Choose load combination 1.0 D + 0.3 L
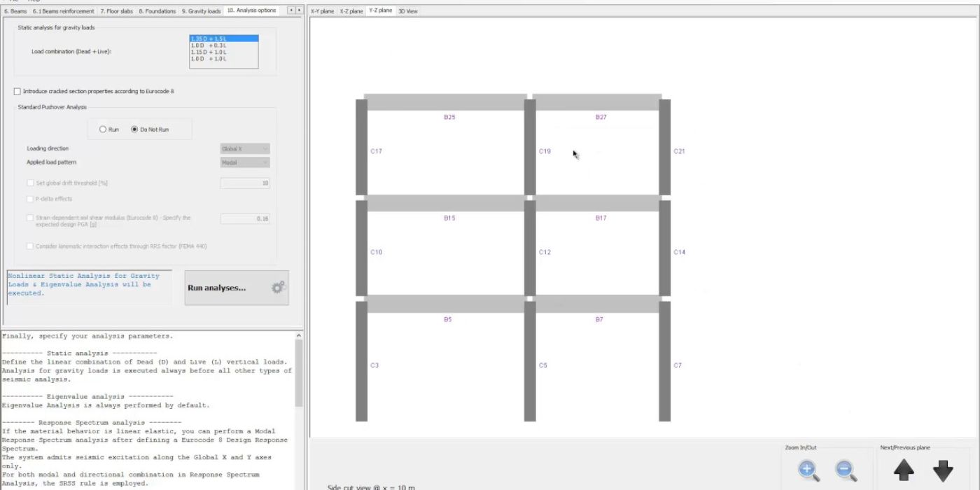 coord(224,45)
